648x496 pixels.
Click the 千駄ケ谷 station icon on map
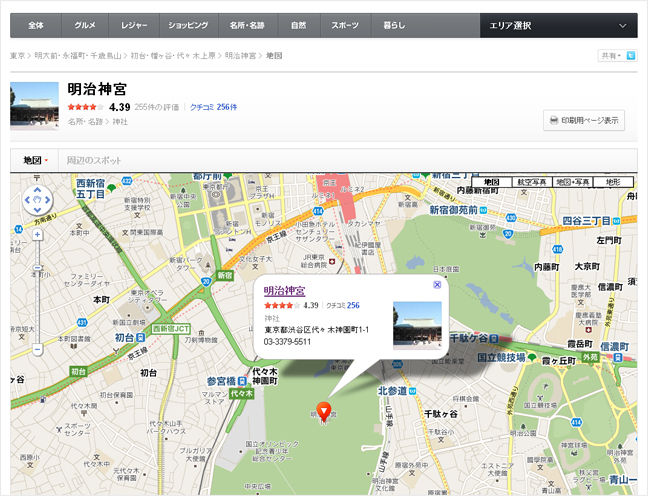click(x=493, y=339)
